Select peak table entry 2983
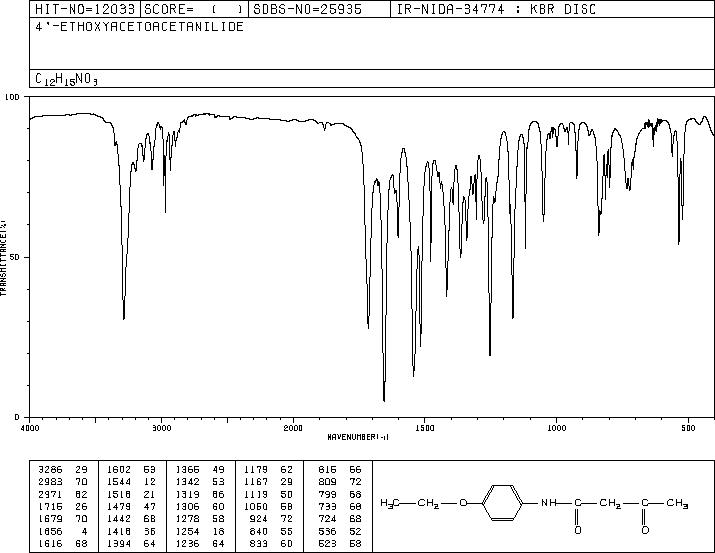 click(50, 482)
